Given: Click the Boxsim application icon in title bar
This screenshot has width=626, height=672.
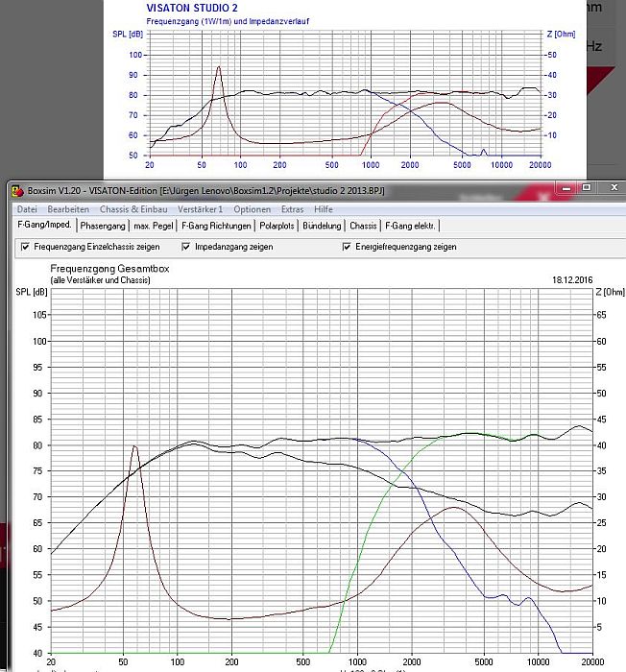Looking at the screenshot, I should [18, 191].
